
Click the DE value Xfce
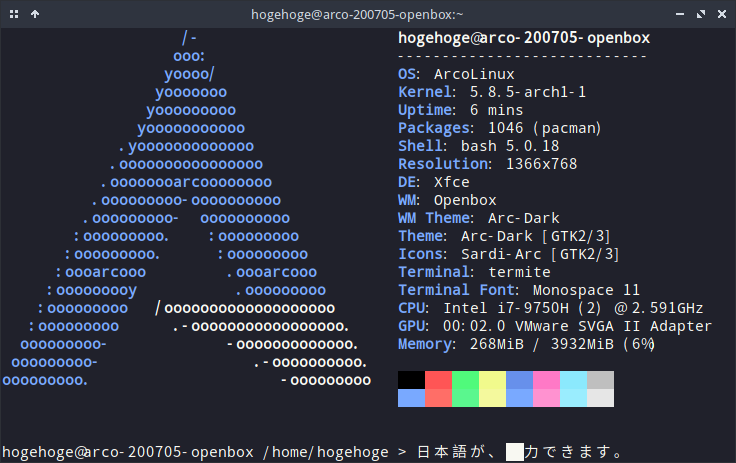coord(452,182)
